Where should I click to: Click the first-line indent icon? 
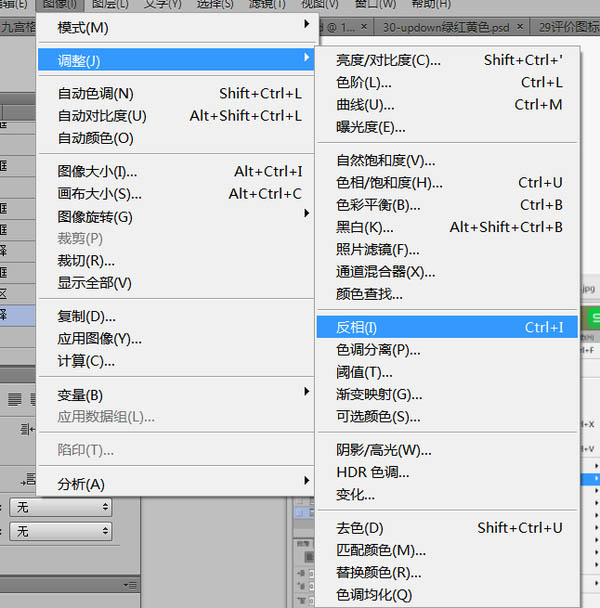[28, 480]
